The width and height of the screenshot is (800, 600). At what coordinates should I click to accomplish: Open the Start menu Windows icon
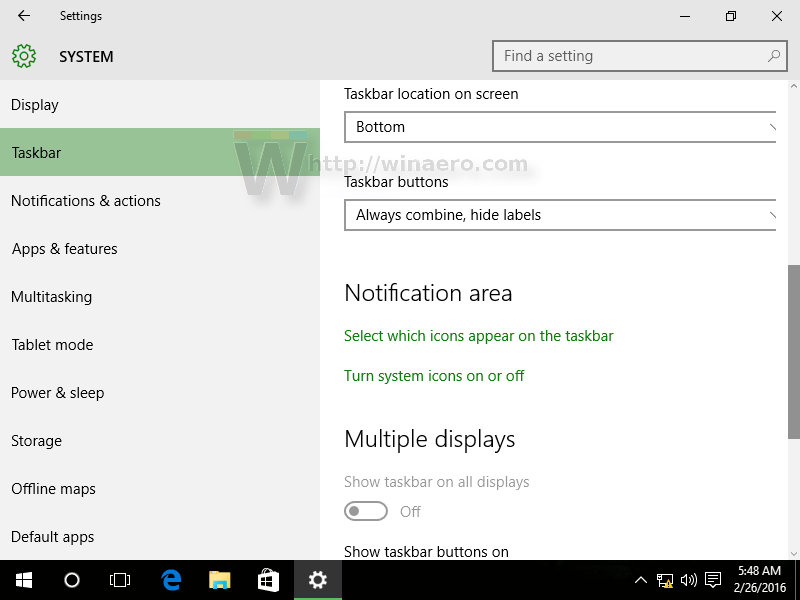pos(24,580)
